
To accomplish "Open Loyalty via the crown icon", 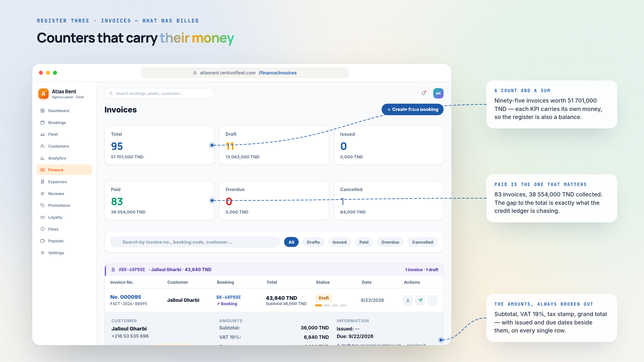I will coord(42,217).
